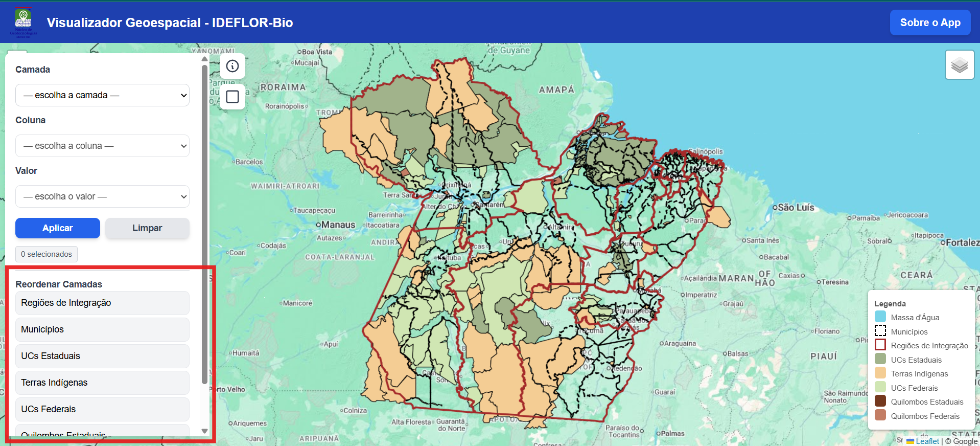Click the sidebar scroll down arrow

pyautogui.click(x=204, y=431)
